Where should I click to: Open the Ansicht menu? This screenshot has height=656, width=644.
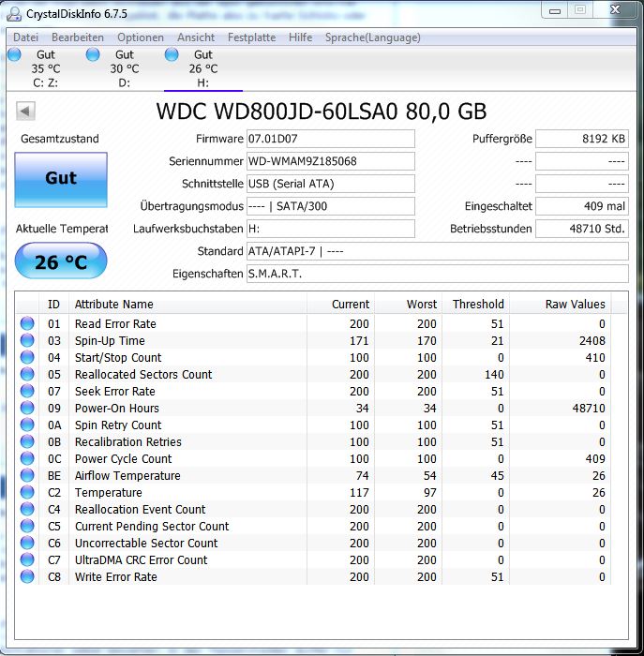pyautogui.click(x=195, y=37)
